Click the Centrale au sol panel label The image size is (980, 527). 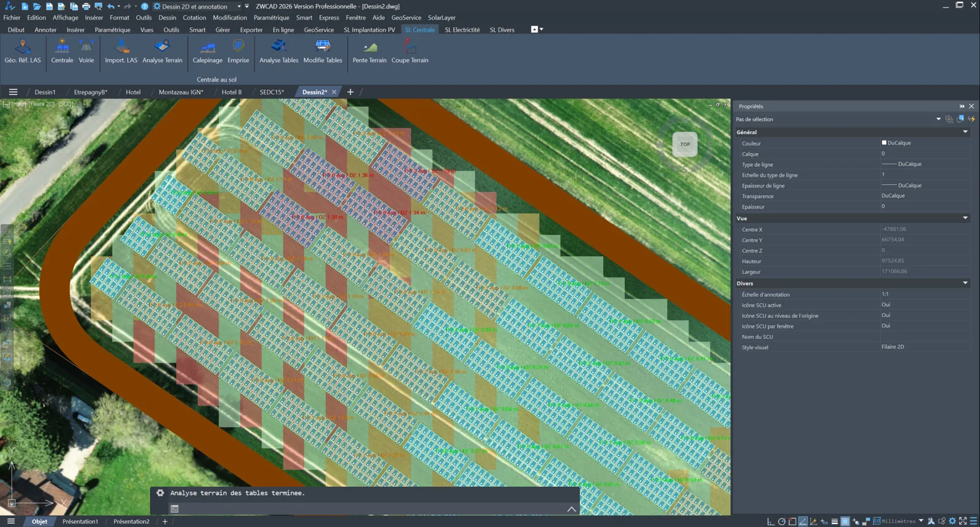tap(216, 79)
